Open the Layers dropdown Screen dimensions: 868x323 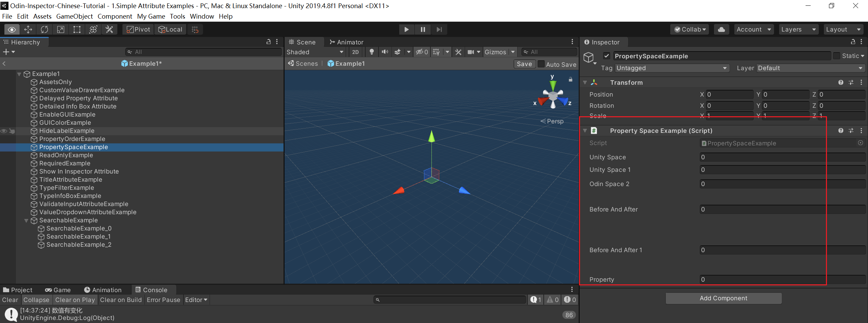(x=798, y=29)
